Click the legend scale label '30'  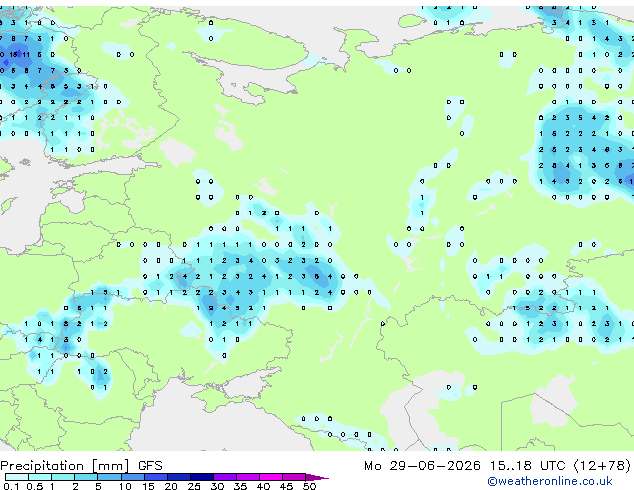coord(217,486)
